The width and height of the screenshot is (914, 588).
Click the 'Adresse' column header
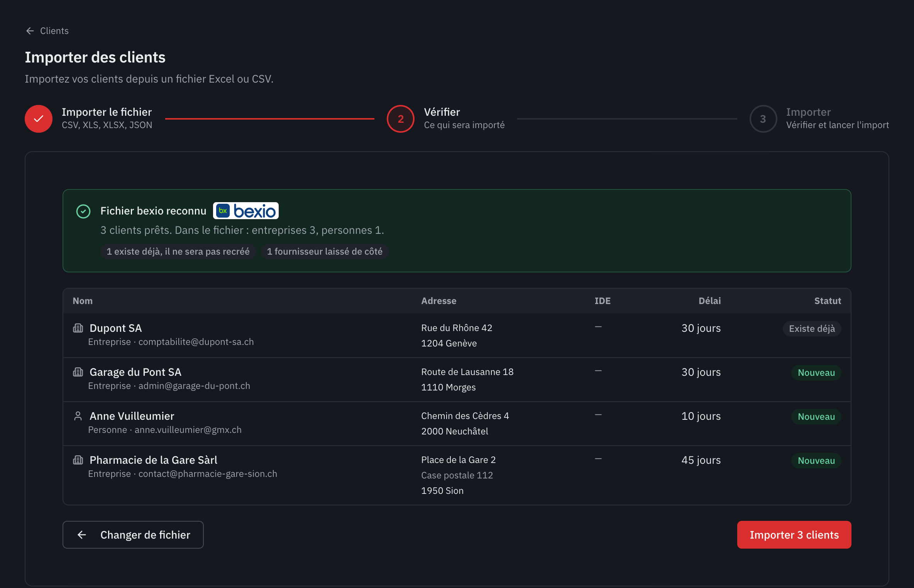point(439,301)
